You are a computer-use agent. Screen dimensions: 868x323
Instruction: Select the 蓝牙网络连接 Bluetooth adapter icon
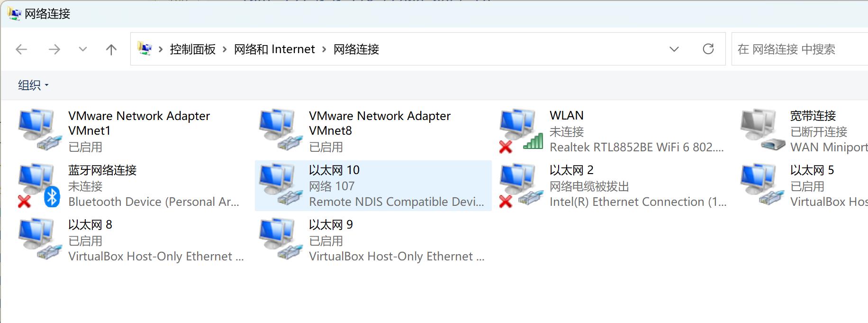tap(39, 185)
